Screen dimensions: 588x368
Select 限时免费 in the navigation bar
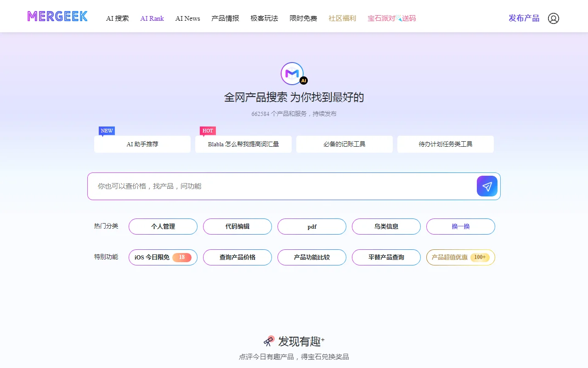[303, 18]
